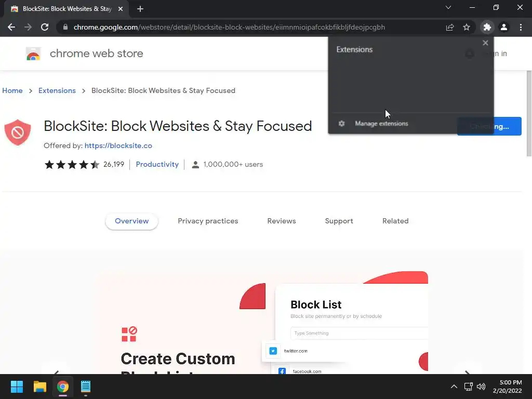Open the Windows Start menu

click(x=17, y=387)
